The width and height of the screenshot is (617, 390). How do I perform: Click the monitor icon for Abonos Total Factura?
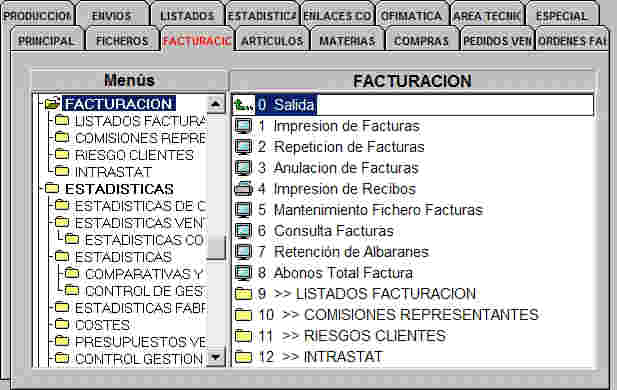click(243, 273)
